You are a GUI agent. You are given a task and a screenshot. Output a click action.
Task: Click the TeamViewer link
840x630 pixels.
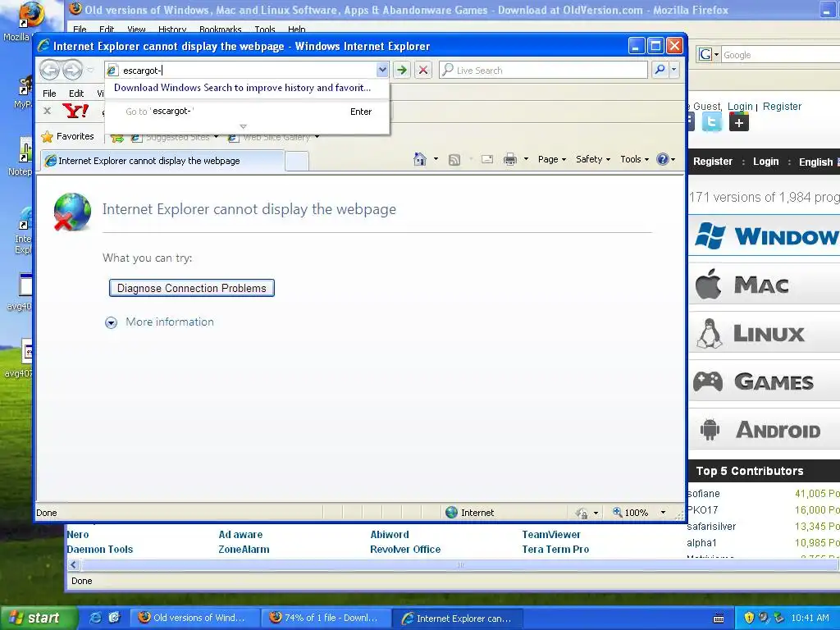[x=550, y=534]
